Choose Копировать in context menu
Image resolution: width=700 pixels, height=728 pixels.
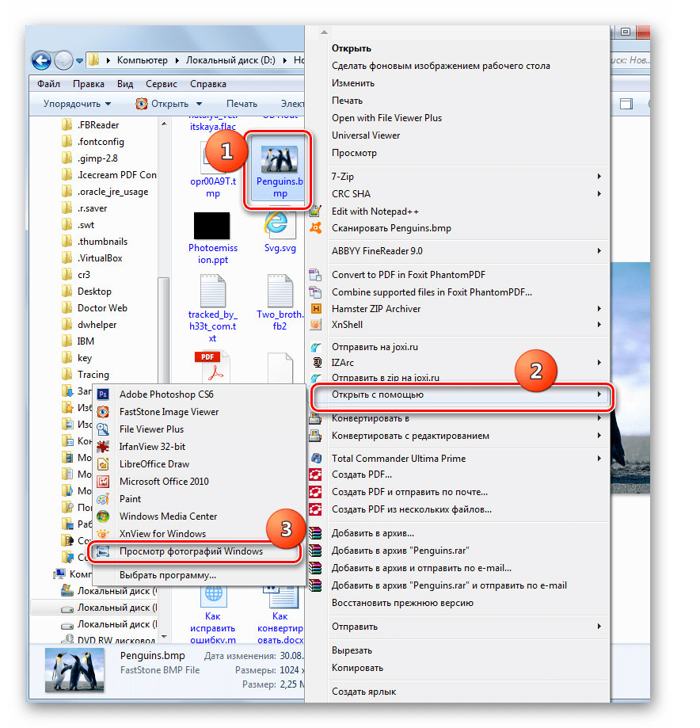pos(357,668)
